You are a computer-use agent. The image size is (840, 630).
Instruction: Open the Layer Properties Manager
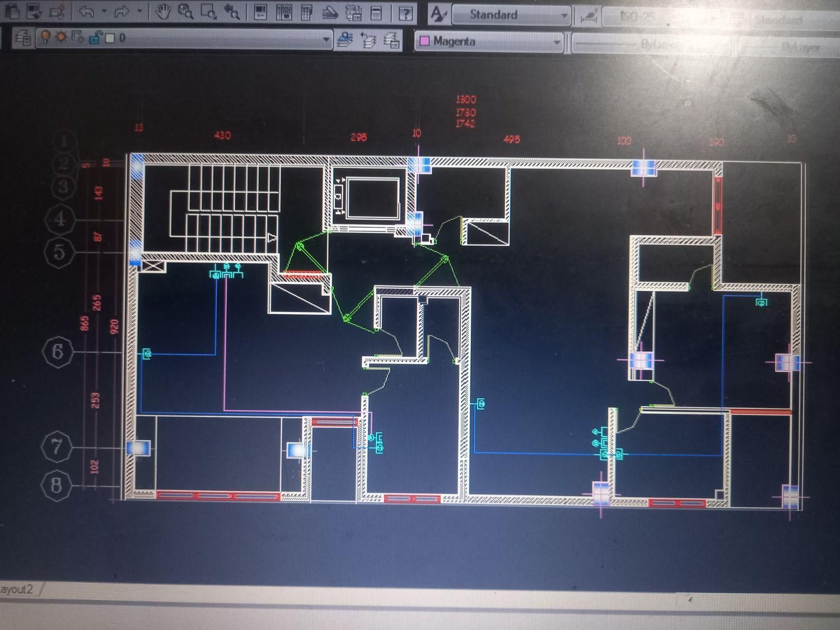pos(23,38)
